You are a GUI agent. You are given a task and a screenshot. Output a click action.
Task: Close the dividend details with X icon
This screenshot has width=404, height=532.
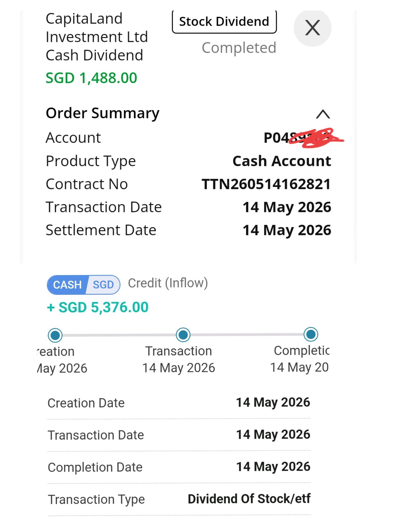tap(312, 28)
